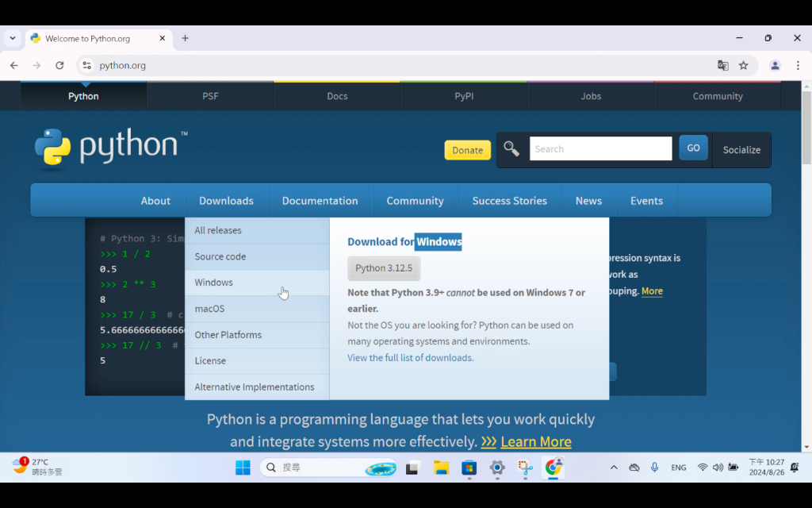Viewport: 812px width, 508px height.
Task: Open the About navigation menu
Action: pos(155,201)
